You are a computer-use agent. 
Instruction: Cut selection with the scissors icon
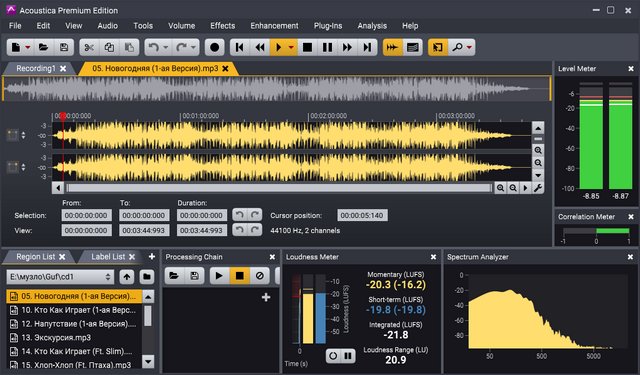(x=89, y=47)
